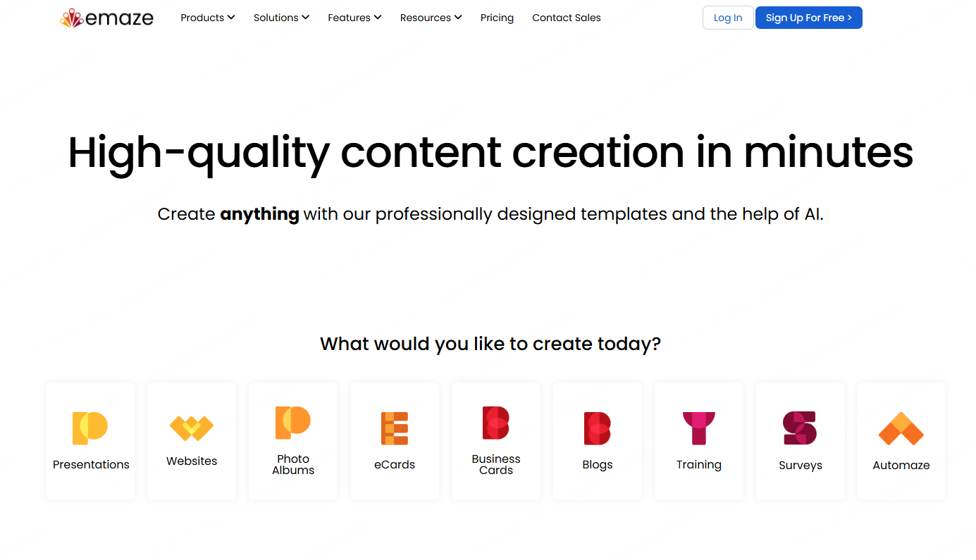Click the Presentations label text
The image size is (976, 560).
[x=91, y=465]
